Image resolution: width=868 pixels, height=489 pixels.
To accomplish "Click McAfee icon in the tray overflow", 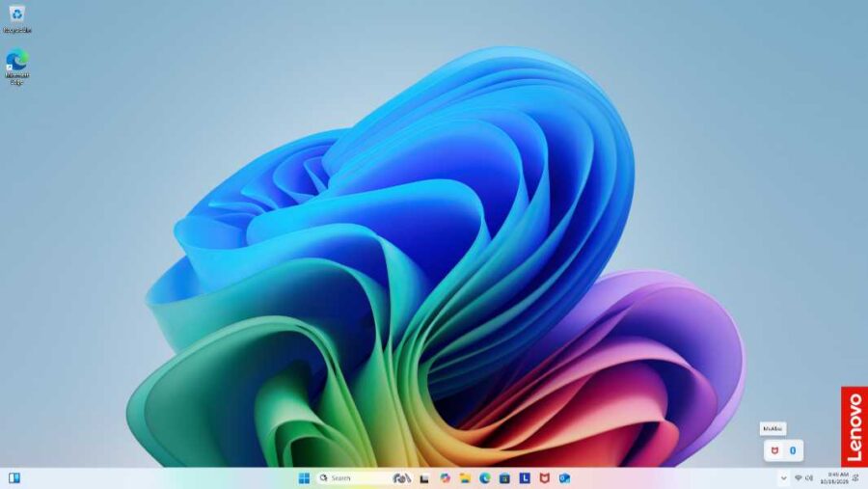I will coord(774,450).
